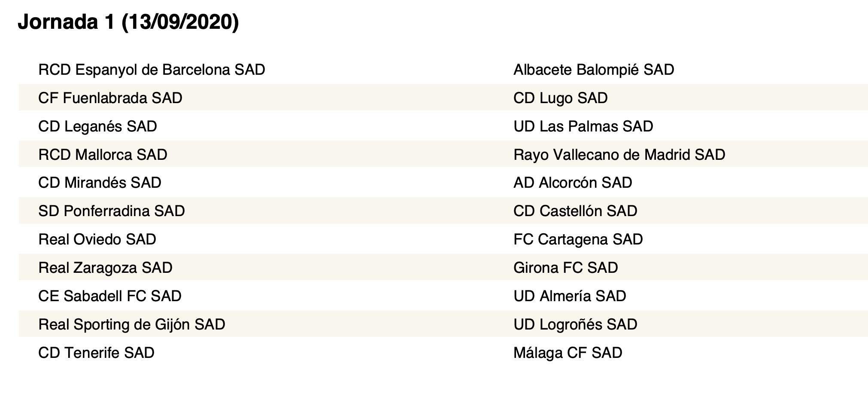Image resolution: width=868 pixels, height=403 pixels.
Task: Select CF Fuenlabrada SAD row
Action: (443, 98)
